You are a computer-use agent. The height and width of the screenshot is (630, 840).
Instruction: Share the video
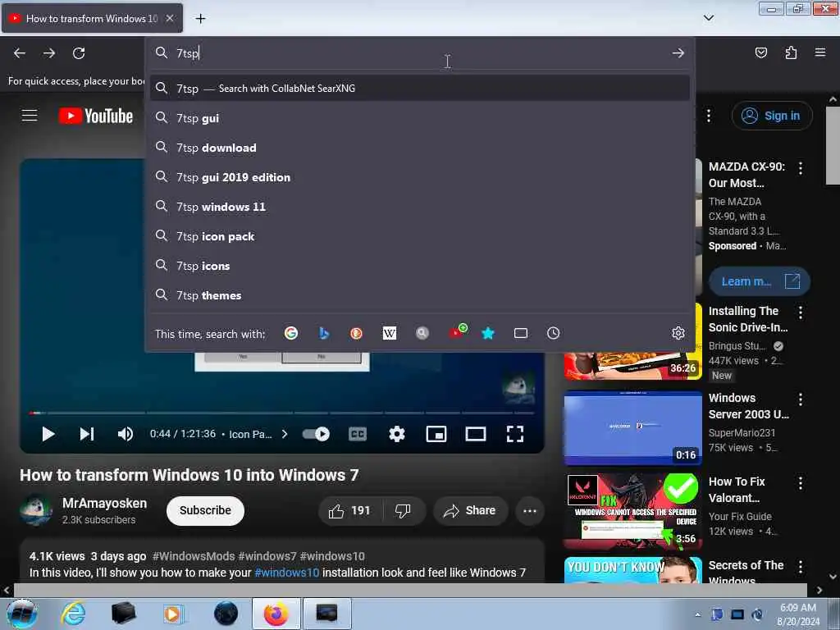(469, 510)
